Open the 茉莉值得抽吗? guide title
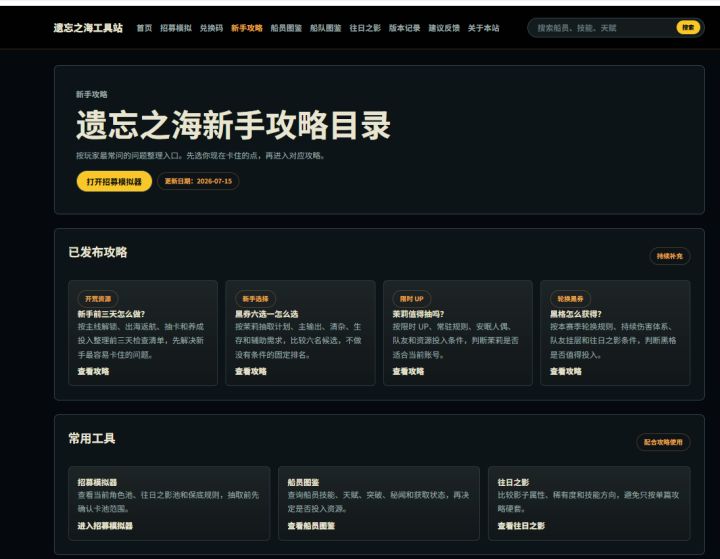This screenshot has width=720, height=559. coord(418,314)
